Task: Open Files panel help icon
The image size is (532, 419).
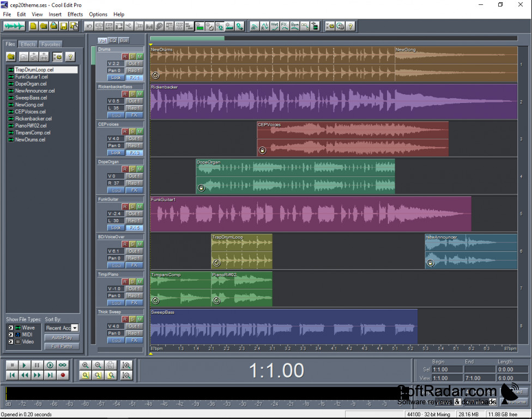Action: tap(70, 57)
